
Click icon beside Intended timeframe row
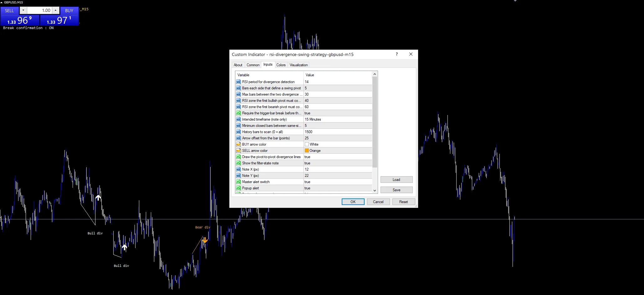coord(238,119)
